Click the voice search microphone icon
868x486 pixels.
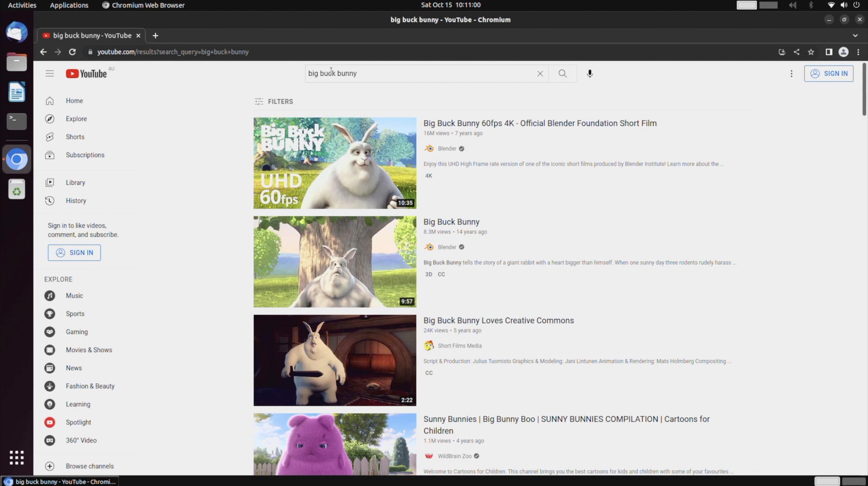(590, 74)
